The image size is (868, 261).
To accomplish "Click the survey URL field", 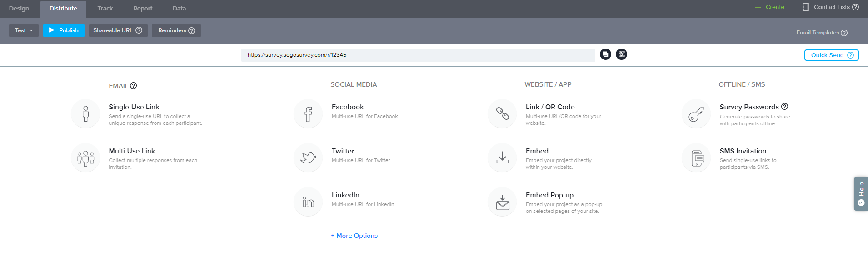I will [x=418, y=55].
